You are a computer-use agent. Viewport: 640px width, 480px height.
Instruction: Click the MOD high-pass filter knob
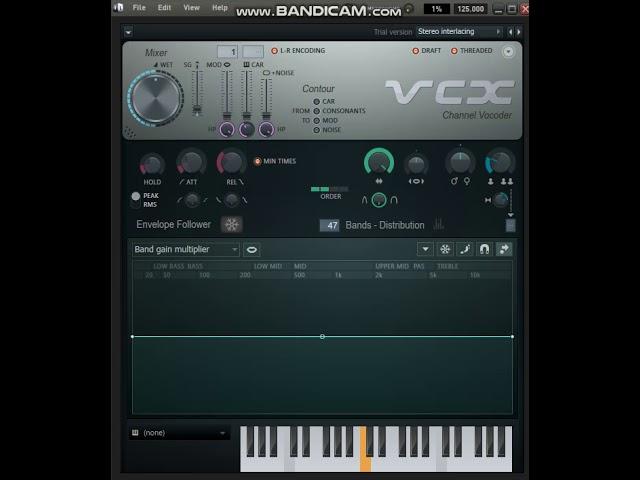tap(227, 129)
